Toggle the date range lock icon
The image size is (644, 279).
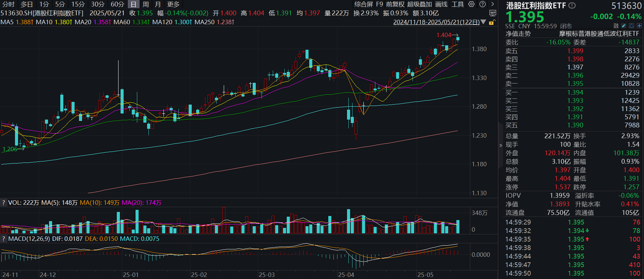pyautogui.click(x=491, y=22)
